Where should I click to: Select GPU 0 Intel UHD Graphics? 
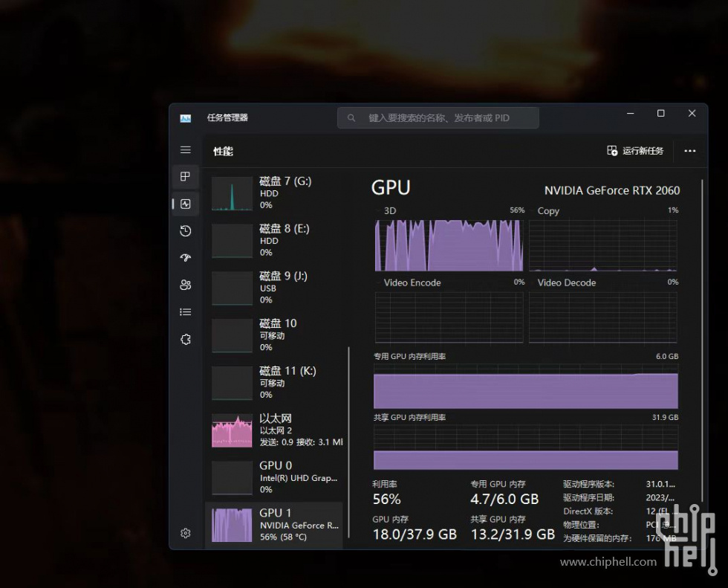point(274,477)
